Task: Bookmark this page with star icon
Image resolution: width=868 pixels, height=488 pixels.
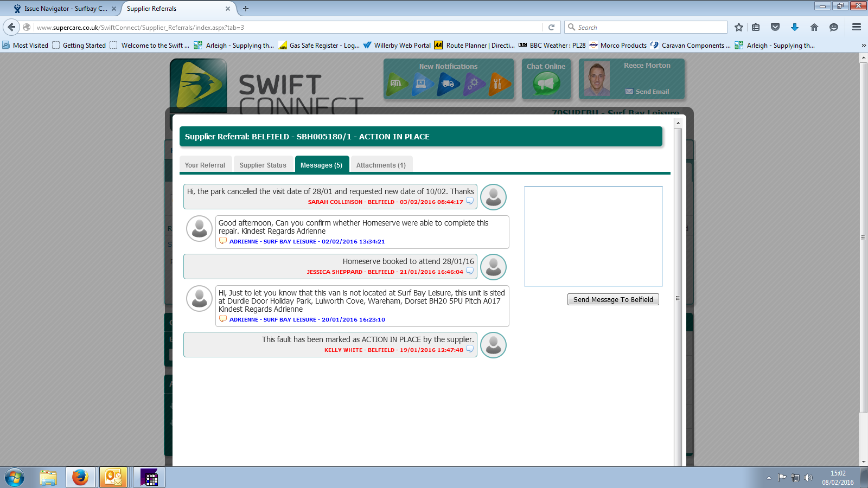Action: click(738, 27)
